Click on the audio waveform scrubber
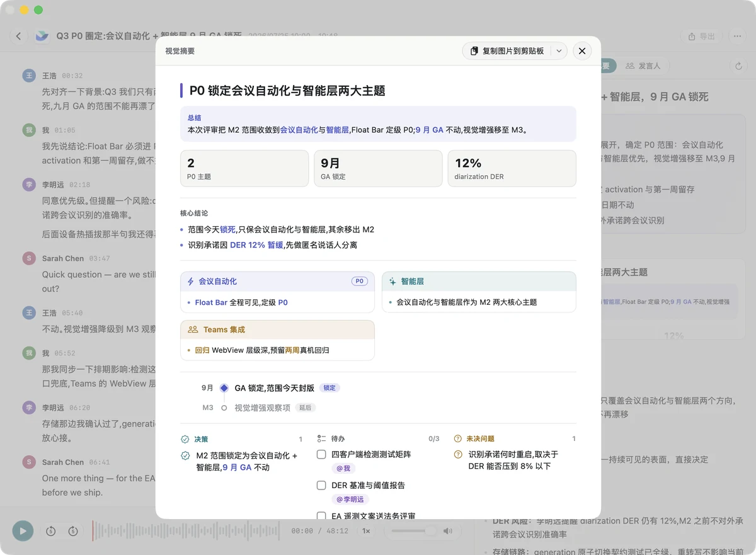The width and height of the screenshot is (756, 555). click(187, 531)
